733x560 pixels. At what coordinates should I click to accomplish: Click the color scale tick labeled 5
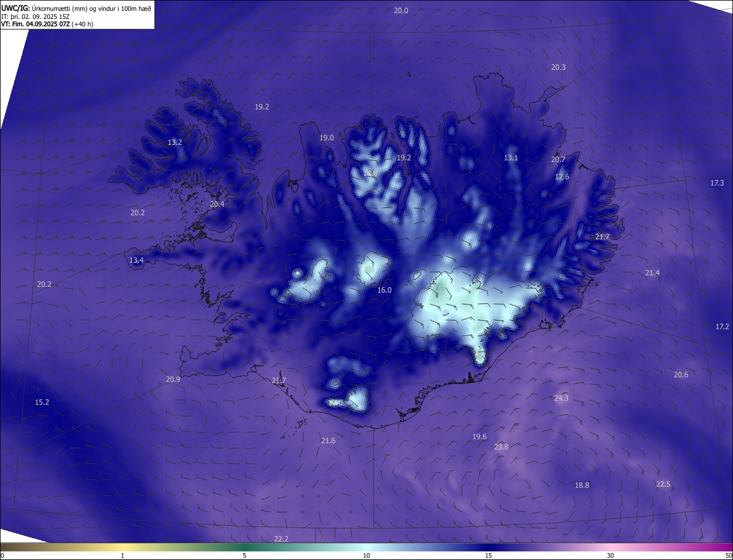(x=245, y=556)
